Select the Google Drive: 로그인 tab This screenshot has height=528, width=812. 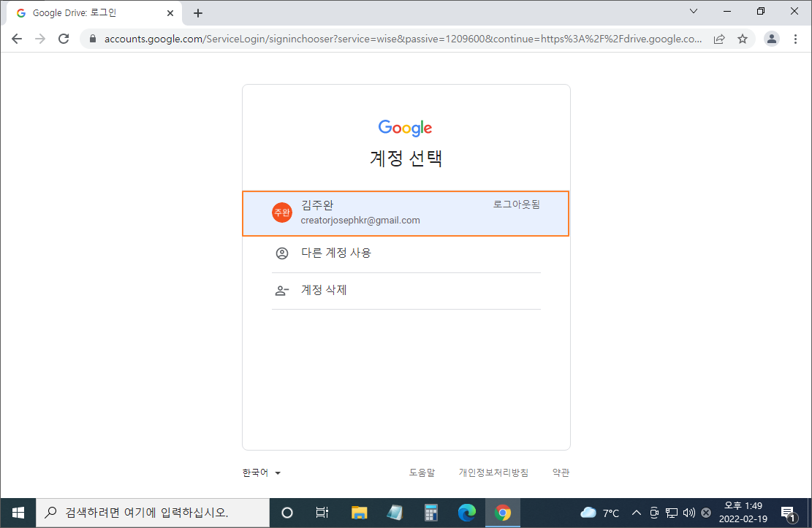coord(94,13)
